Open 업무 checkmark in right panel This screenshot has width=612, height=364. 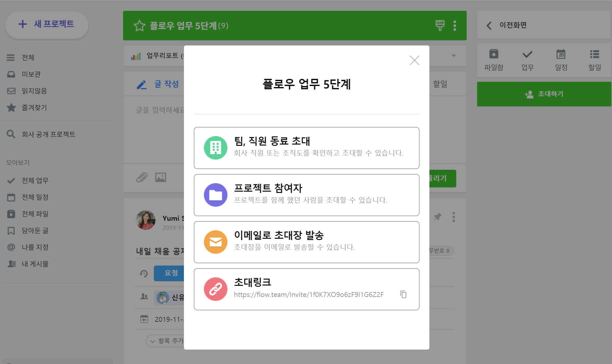click(527, 60)
